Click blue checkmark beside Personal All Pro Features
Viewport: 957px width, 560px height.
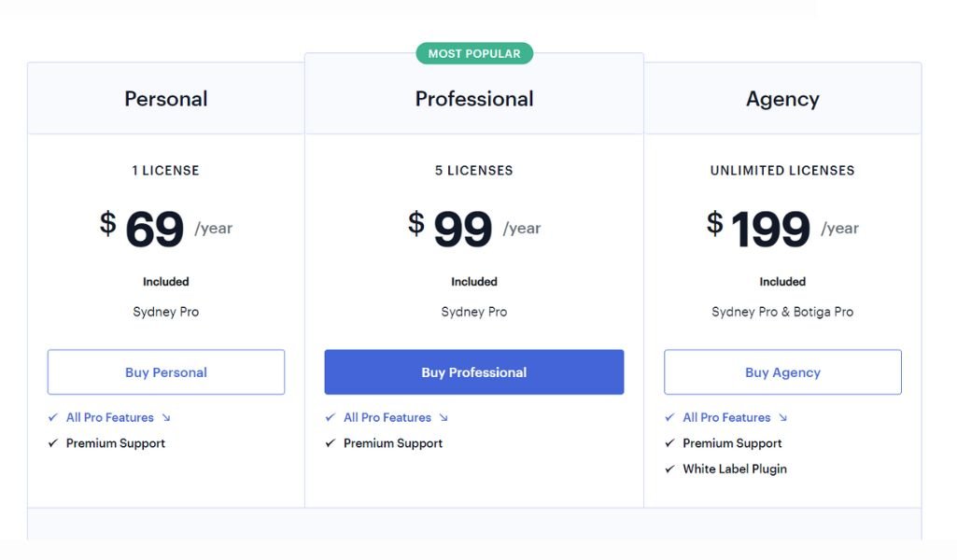click(x=53, y=418)
